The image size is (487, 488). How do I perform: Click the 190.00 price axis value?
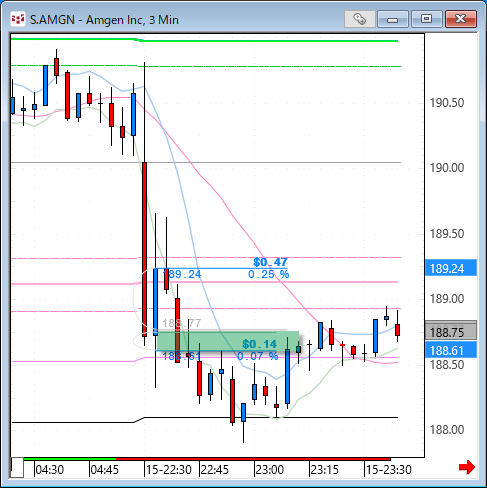coord(447,168)
